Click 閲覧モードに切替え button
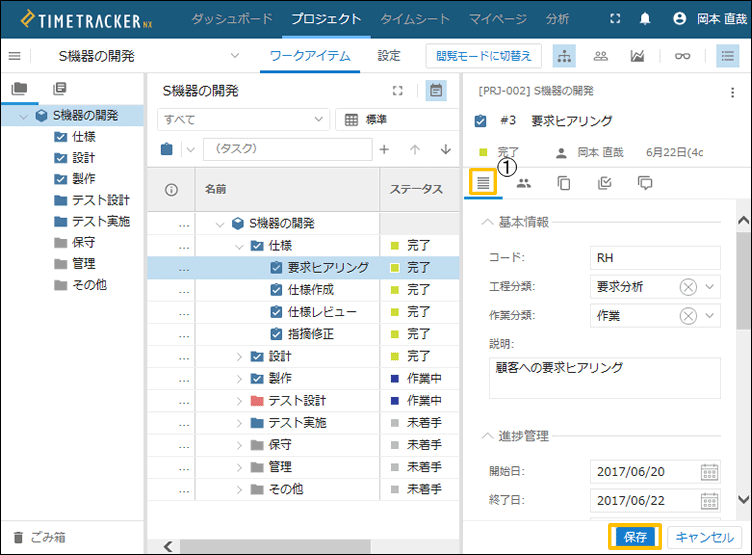Image resolution: width=752 pixels, height=555 pixels. pos(483,56)
